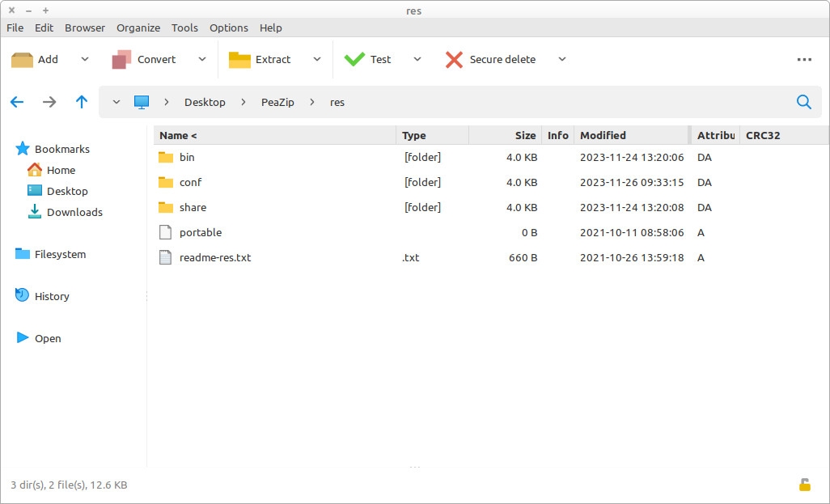Open the Browser menu
The width and height of the screenshot is (830, 504).
[x=85, y=28]
